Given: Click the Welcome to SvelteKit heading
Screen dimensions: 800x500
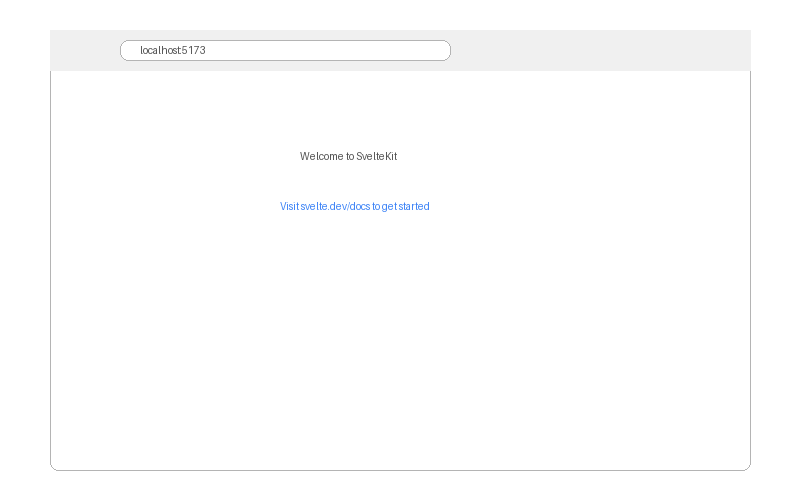Looking at the screenshot, I should (348, 156).
